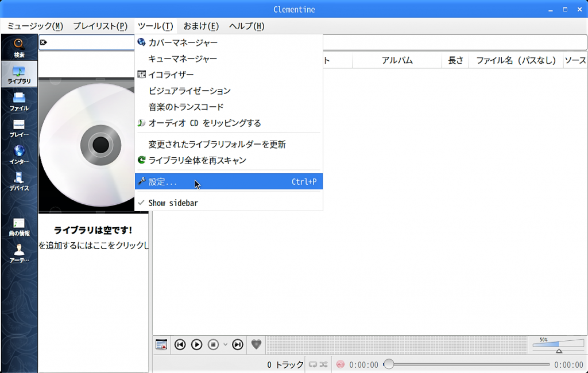Open キューマネージャー menu entry
Viewport: 588px width, 373px height.
[x=229, y=59]
